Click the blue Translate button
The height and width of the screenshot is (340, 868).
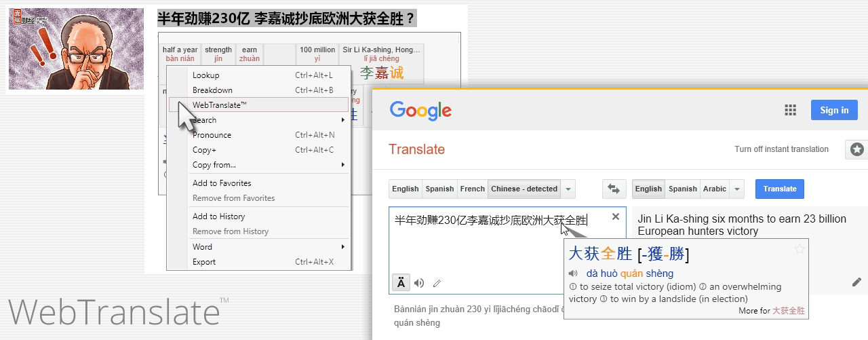[x=780, y=189]
